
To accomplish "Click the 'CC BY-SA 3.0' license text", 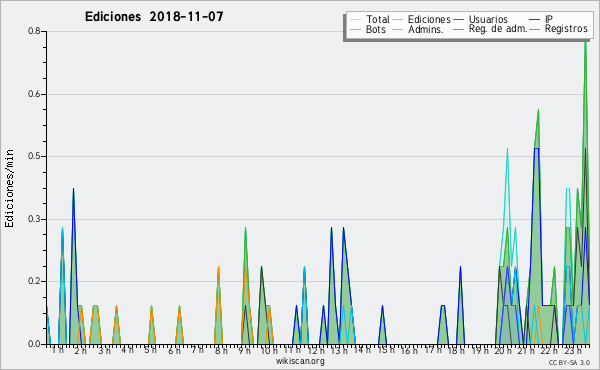I will [x=569, y=362].
